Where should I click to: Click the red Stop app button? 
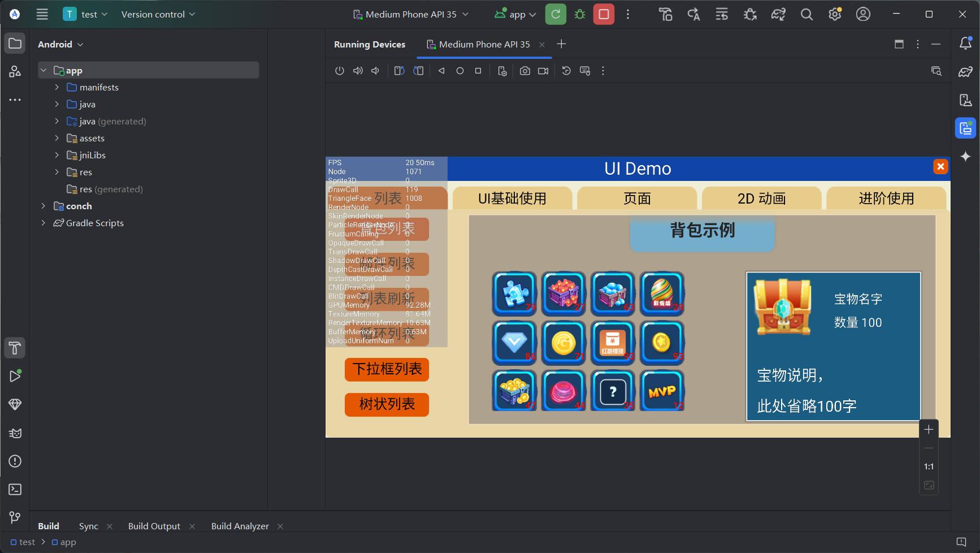pyautogui.click(x=604, y=14)
